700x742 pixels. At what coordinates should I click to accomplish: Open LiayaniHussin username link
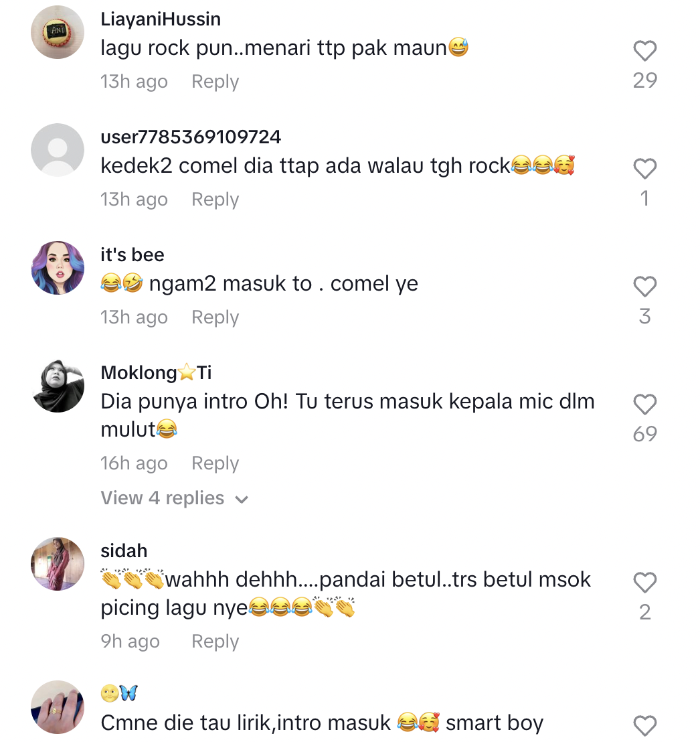click(x=161, y=19)
